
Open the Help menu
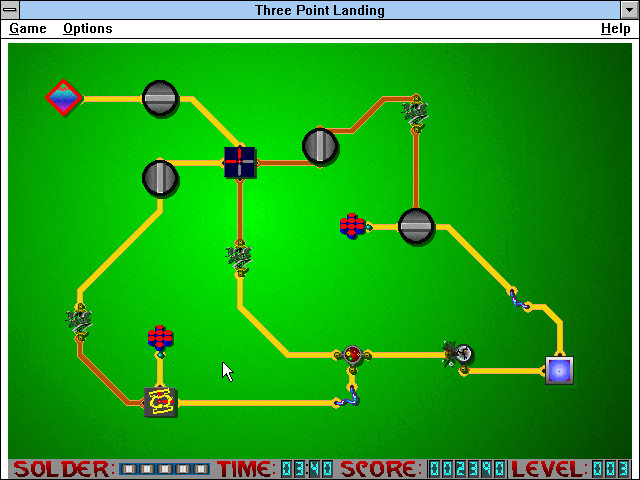tap(616, 29)
